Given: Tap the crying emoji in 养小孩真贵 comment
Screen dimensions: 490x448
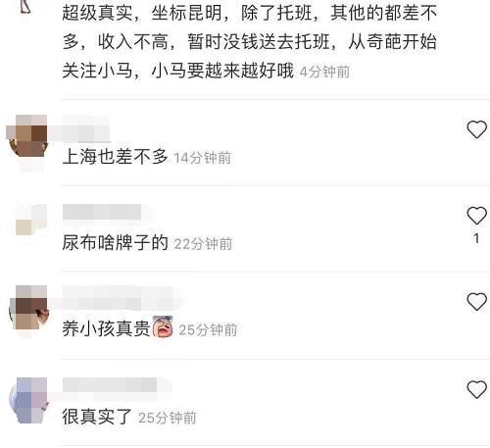Looking at the screenshot, I should 163,326.
